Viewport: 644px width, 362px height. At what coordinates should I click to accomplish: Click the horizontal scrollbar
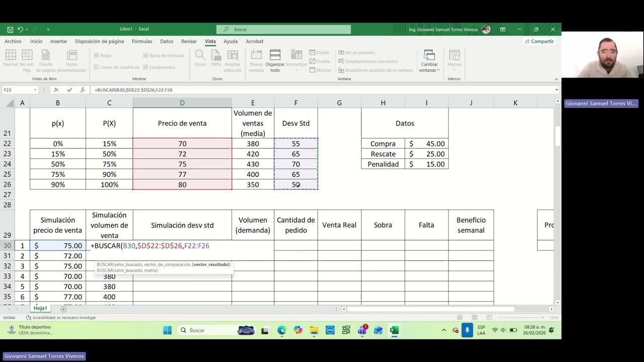click(431, 309)
